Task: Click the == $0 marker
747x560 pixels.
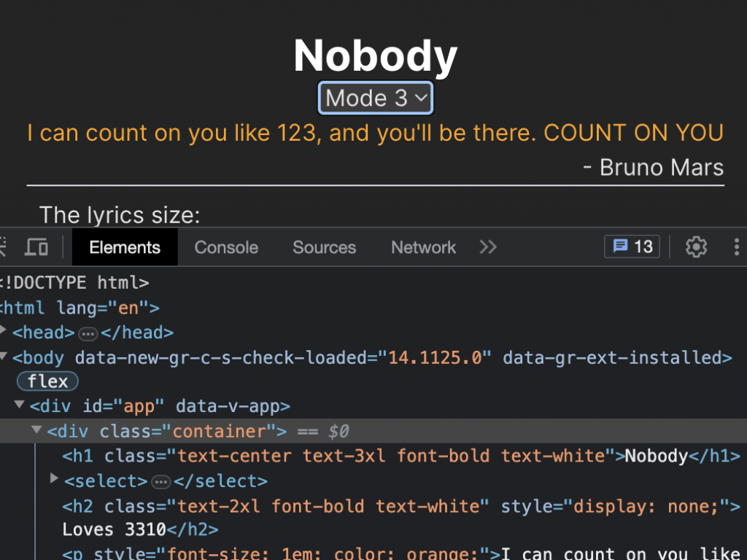Action: 323,432
